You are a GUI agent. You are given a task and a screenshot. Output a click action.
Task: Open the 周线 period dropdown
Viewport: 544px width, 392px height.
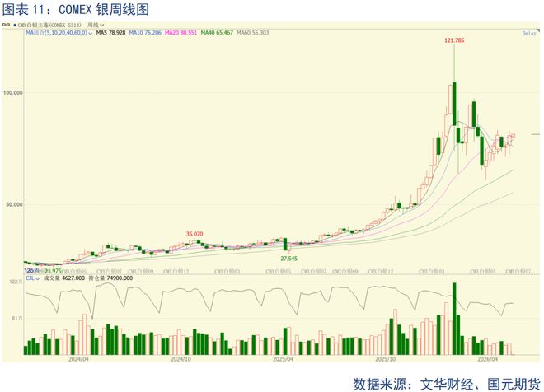click(96, 25)
